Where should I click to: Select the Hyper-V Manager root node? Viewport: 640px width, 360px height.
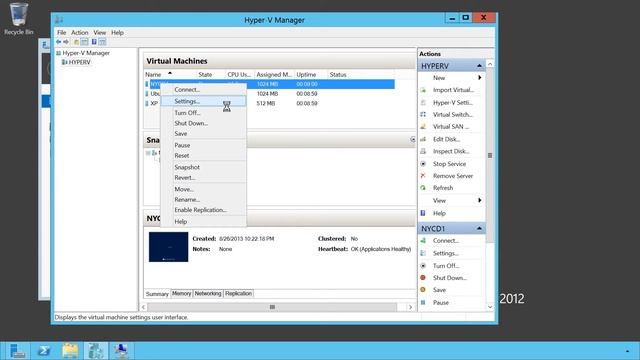[83, 53]
